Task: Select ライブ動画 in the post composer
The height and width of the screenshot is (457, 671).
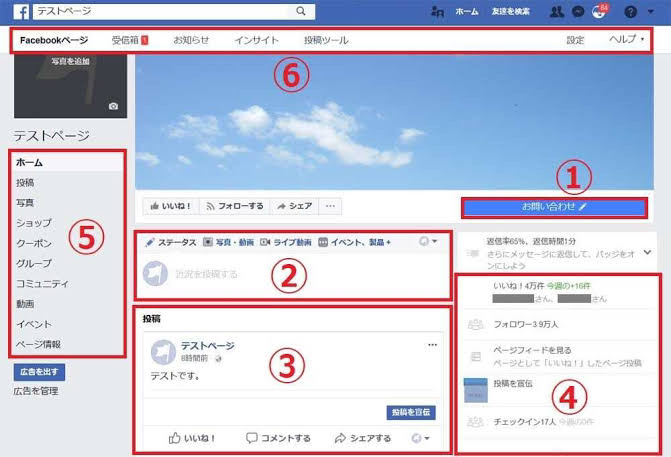Action: click(285, 242)
